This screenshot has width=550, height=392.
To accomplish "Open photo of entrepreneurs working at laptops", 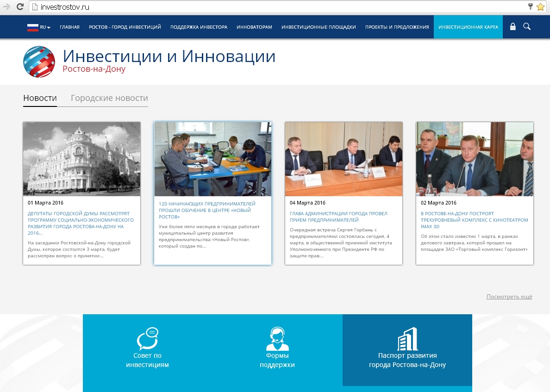I will [213, 159].
